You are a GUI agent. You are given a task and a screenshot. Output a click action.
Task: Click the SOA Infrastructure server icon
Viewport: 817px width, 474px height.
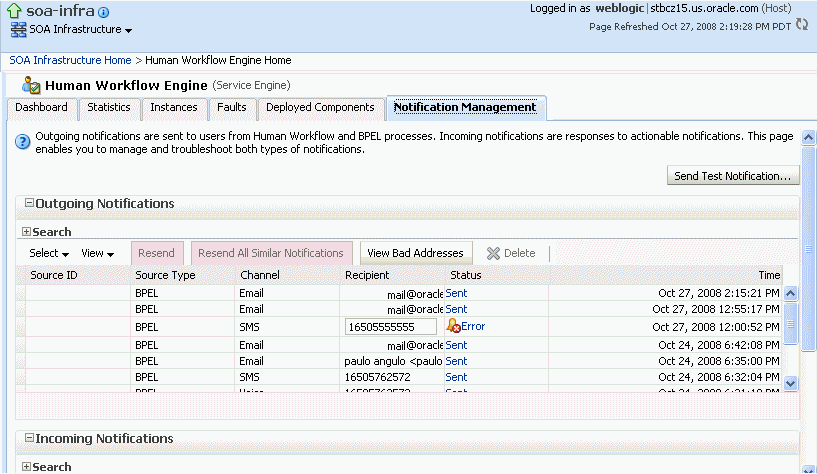click(x=18, y=30)
